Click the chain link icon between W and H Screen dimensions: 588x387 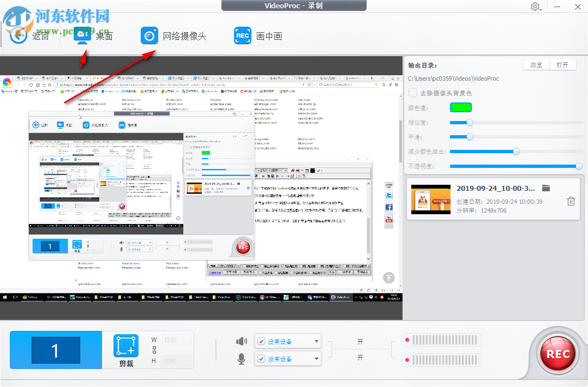point(154,349)
